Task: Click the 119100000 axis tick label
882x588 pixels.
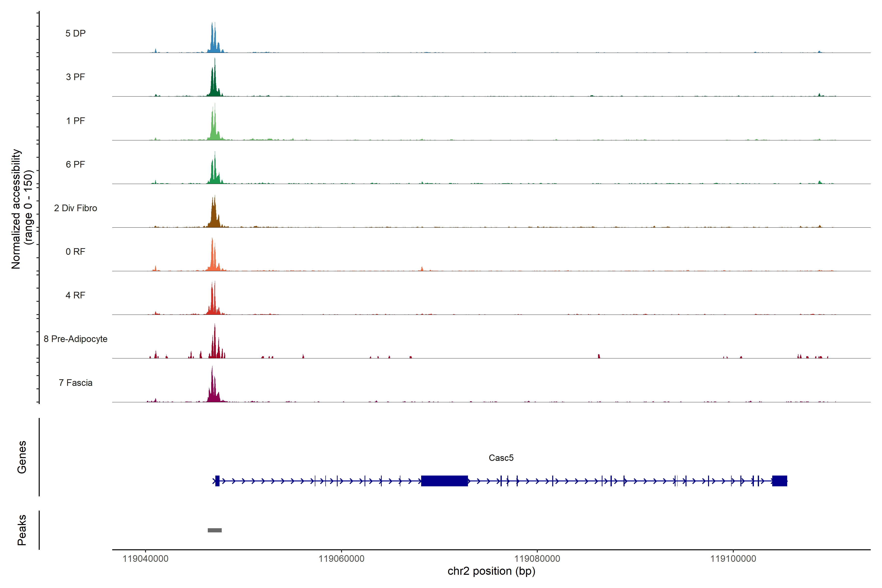Action: pos(733,559)
